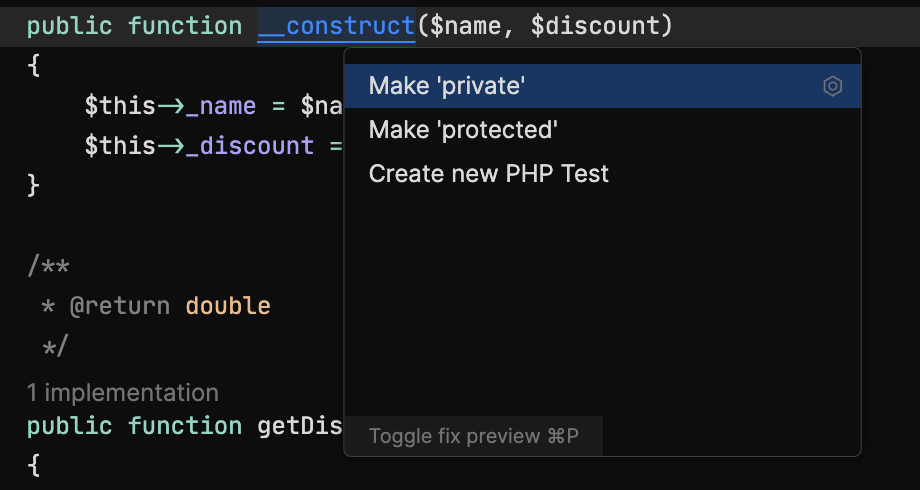The image size is (920, 490).
Task: Click the constructor's opening curly brace
Action: pos(33,67)
